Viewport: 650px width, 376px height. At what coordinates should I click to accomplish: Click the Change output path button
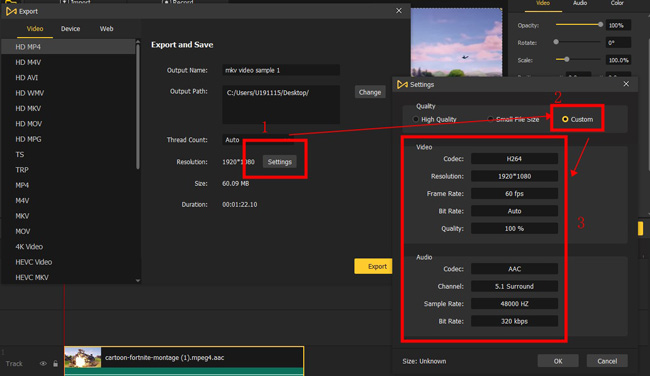point(370,92)
